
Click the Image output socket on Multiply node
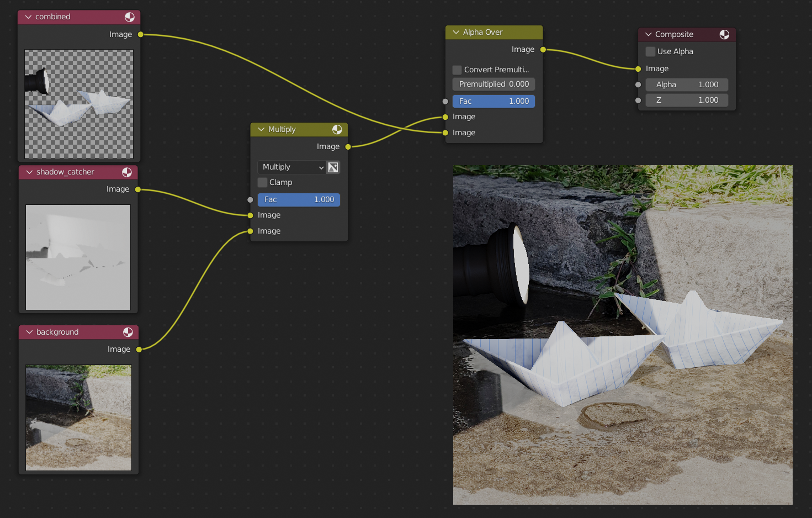click(x=347, y=147)
